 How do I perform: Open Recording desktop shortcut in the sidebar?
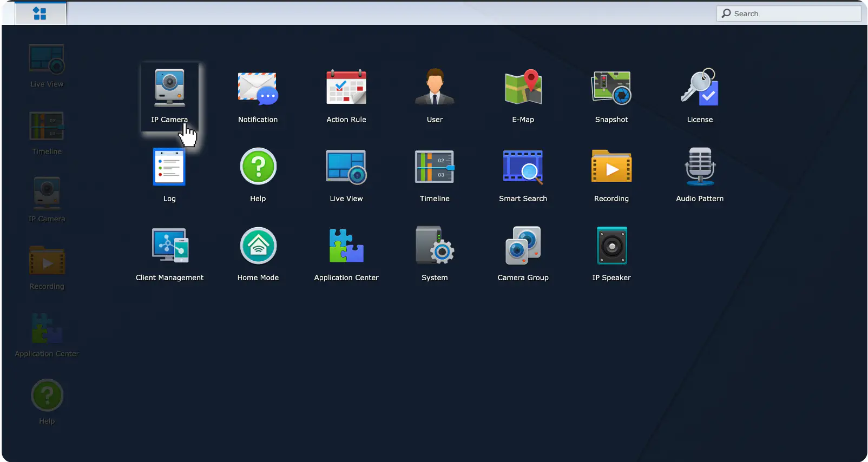pyautogui.click(x=47, y=268)
